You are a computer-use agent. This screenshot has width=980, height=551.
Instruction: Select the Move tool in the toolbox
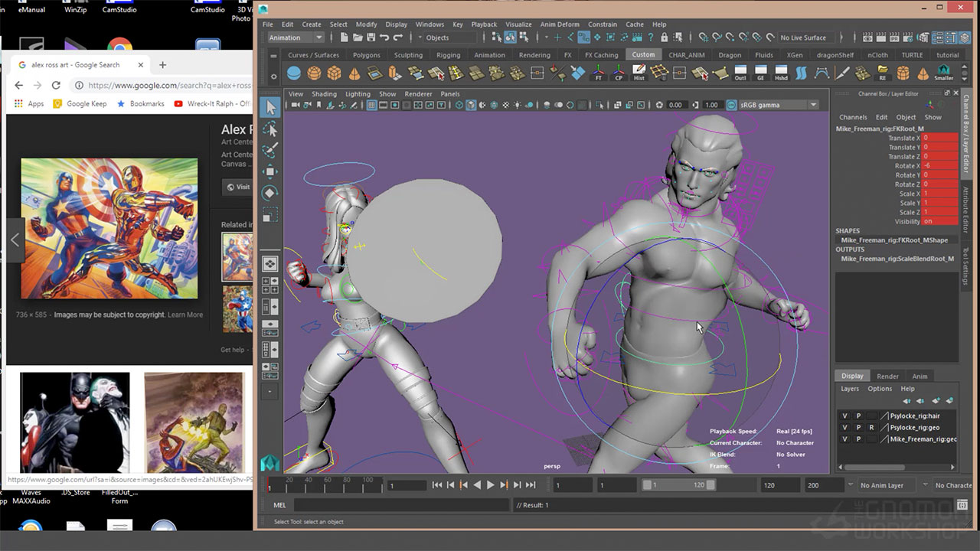pyautogui.click(x=269, y=171)
